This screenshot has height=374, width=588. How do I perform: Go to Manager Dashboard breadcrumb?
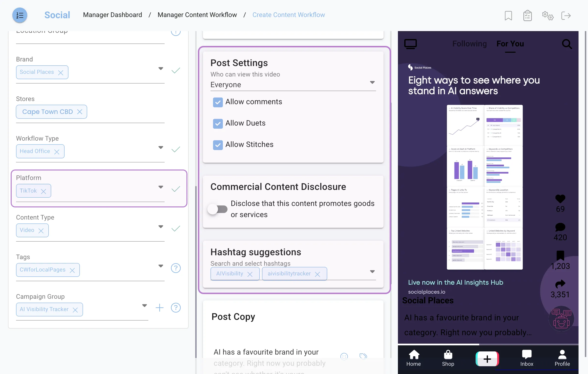pyautogui.click(x=112, y=15)
